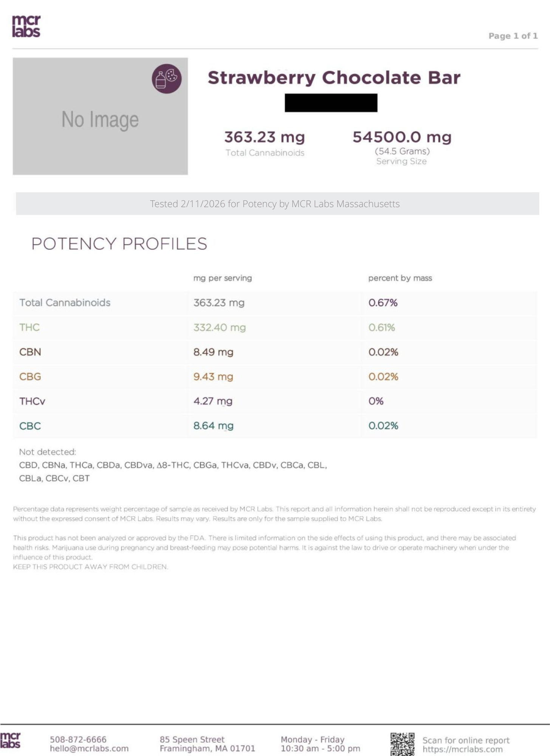The image size is (550, 756).
Task: Click the CBG row label
Action: click(30, 376)
